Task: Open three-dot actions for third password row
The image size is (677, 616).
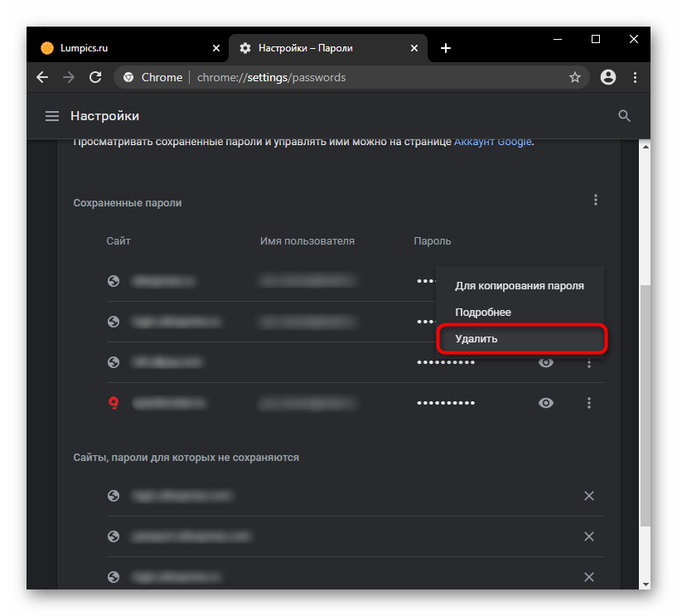Action: (x=589, y=362)
